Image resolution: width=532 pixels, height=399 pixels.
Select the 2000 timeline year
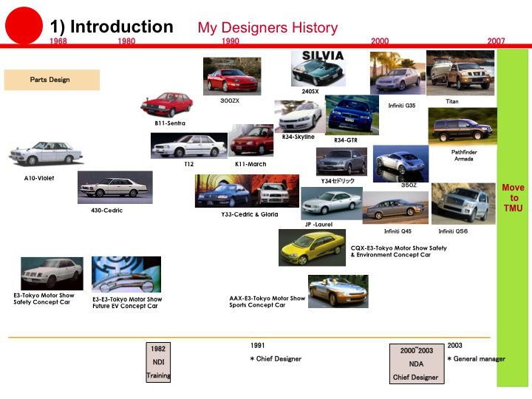coord(380,41)
